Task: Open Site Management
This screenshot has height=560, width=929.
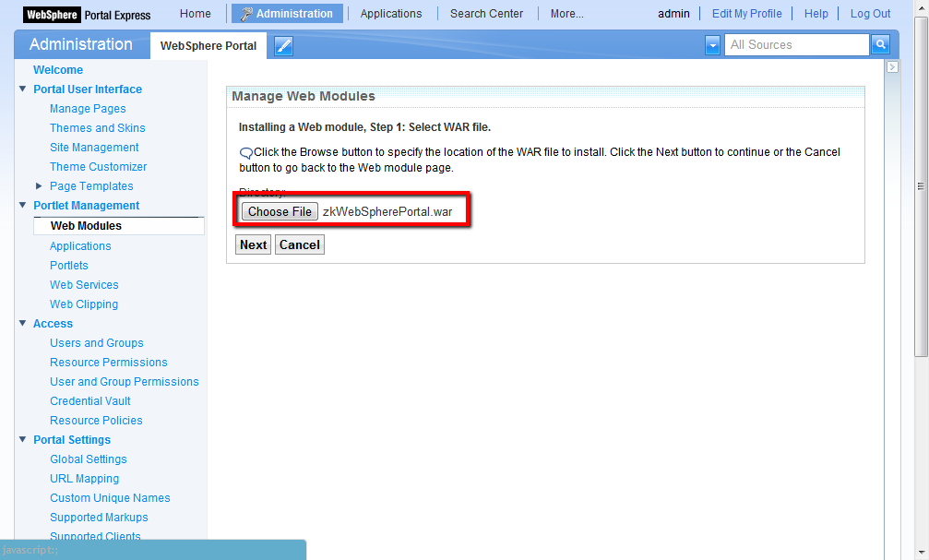Action: click(x=94, y=147)
